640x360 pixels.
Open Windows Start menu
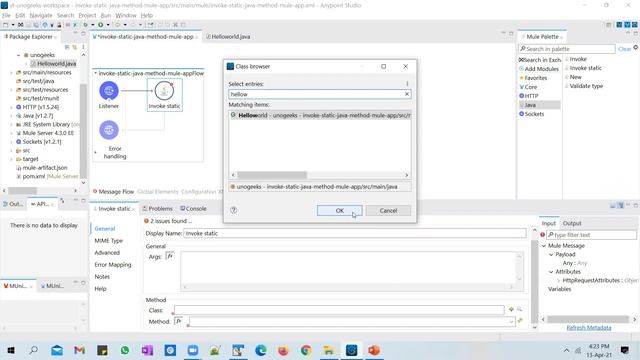[11, 350]
